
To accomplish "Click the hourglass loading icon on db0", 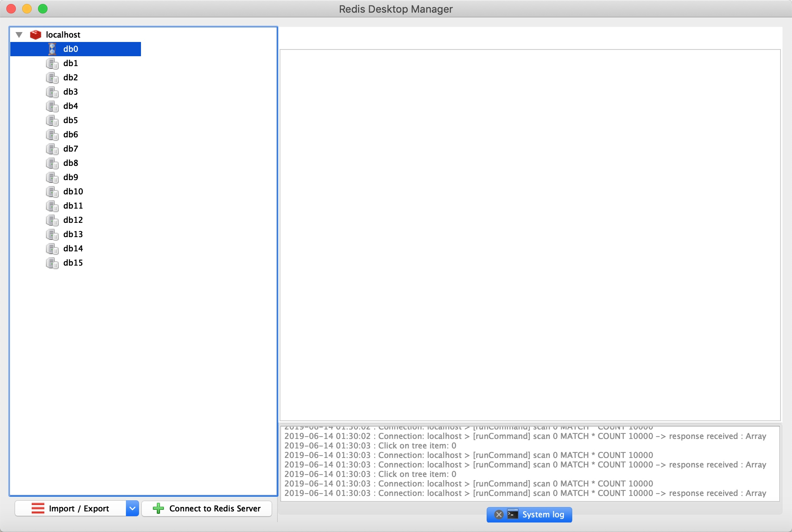I will point(52,49).
